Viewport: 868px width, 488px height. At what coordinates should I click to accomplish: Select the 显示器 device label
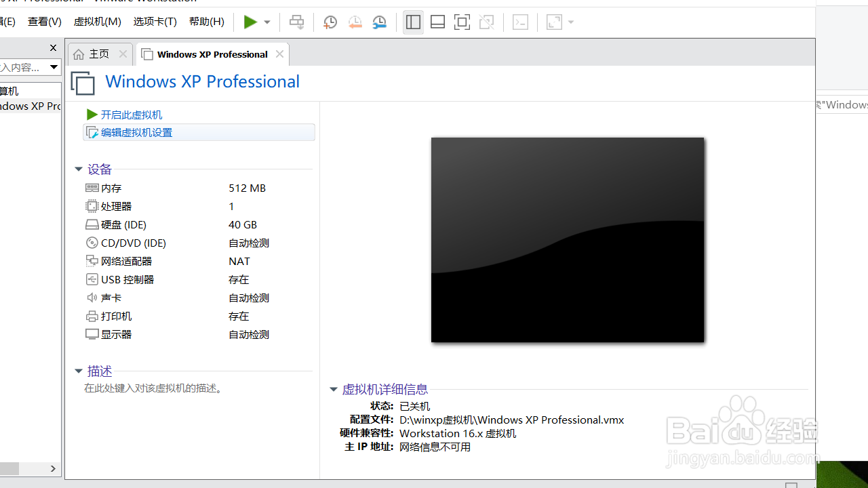[x=117, y=335]
